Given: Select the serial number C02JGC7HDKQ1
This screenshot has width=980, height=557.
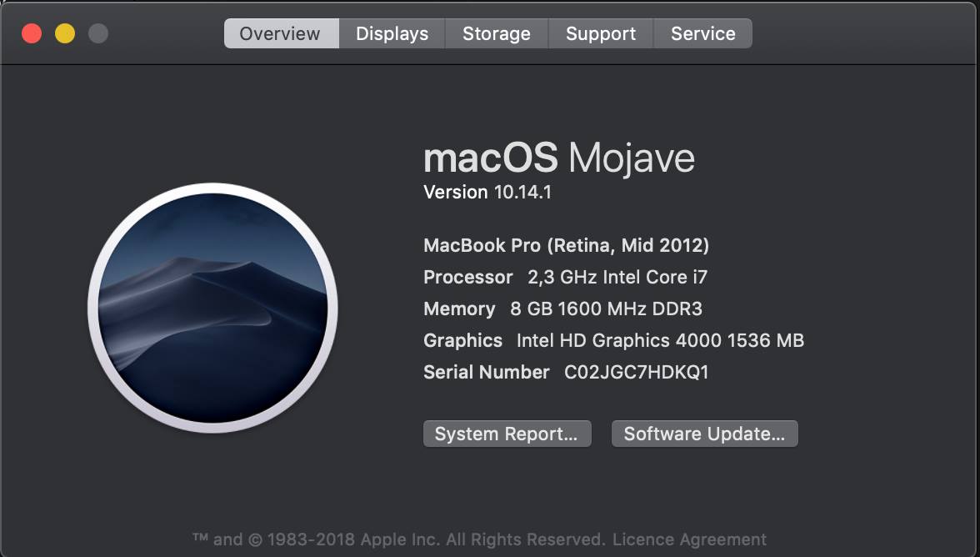Looking at the screenshot, I should (637, 372).
